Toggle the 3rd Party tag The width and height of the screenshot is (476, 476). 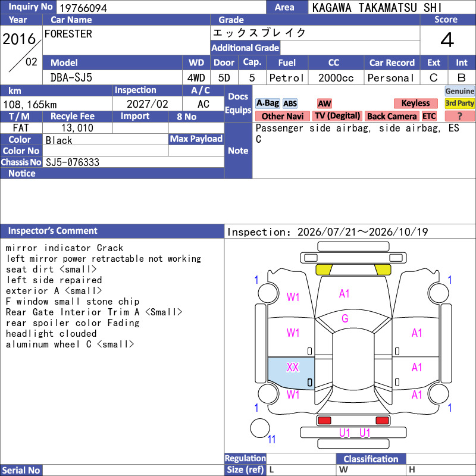pos(459,104)
